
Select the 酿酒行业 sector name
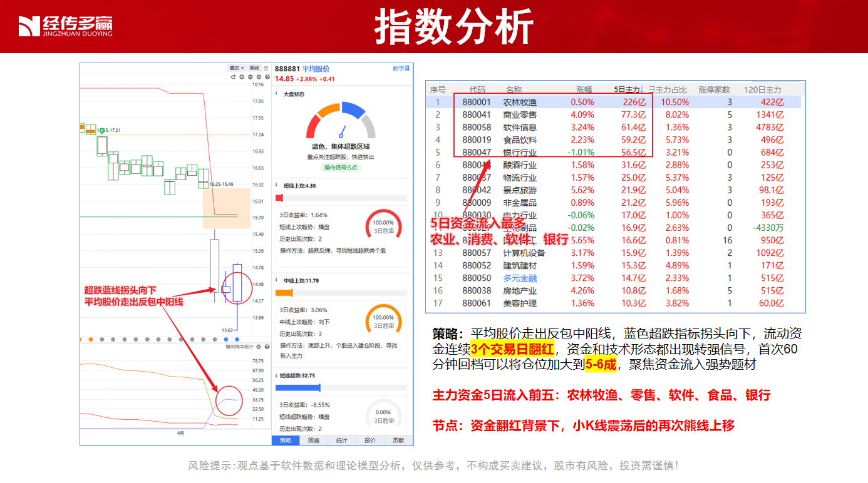click(520, 165)
